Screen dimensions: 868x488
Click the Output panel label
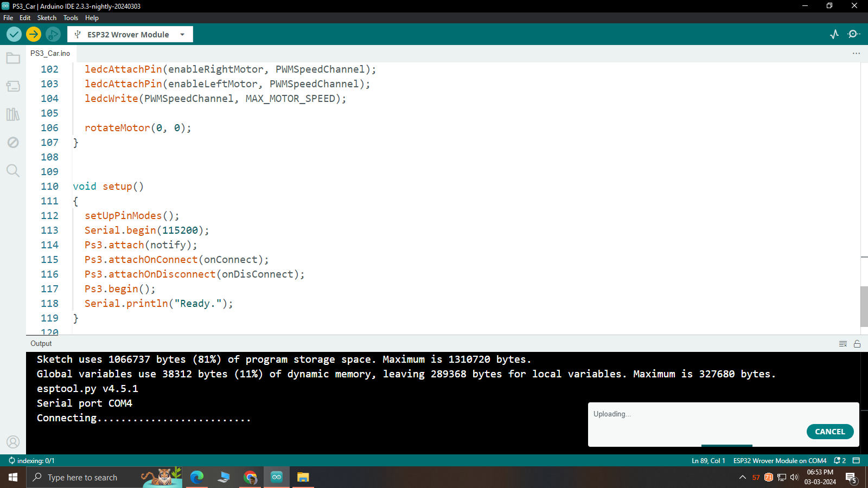click(41, 343)
